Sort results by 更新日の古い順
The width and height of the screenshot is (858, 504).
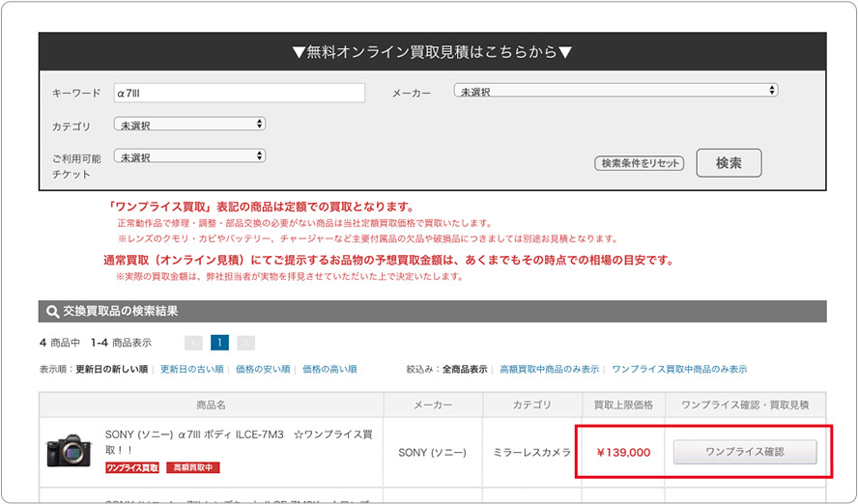pos(191,369)
